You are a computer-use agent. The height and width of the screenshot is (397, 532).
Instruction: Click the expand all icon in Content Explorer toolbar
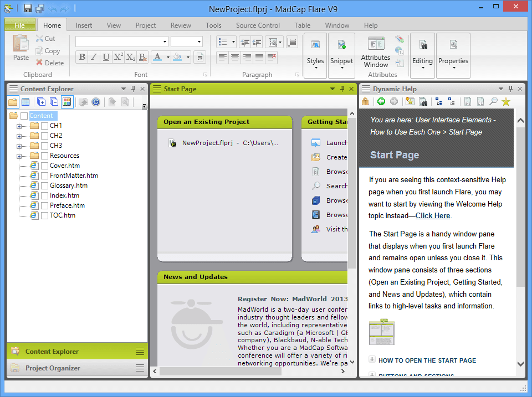(x=42, y=102)
